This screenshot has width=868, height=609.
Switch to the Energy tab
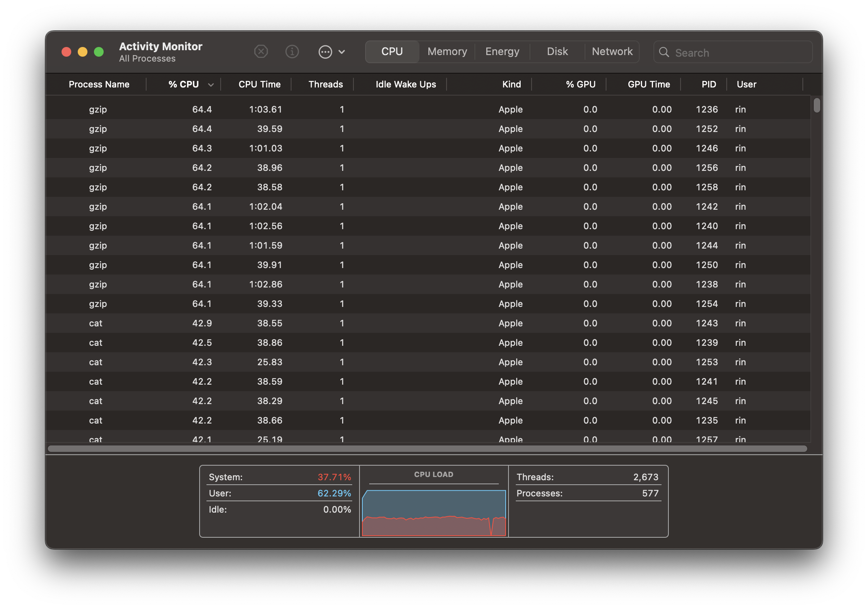click(502, 52)
